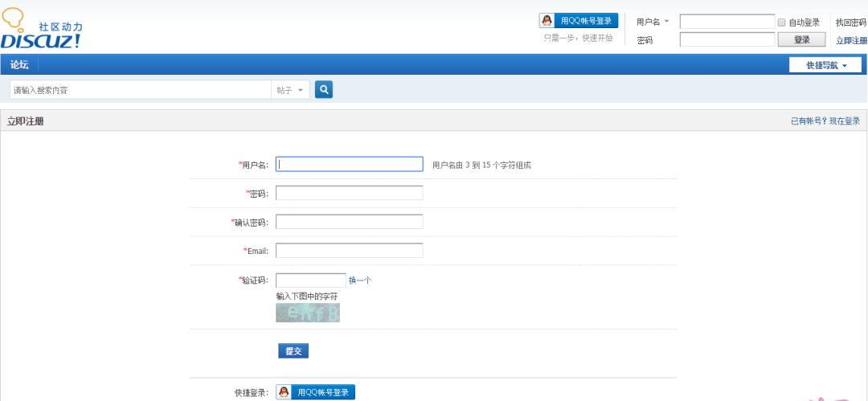
Task: Click the blue search magnifier button
Action: [x=324, y=90]
